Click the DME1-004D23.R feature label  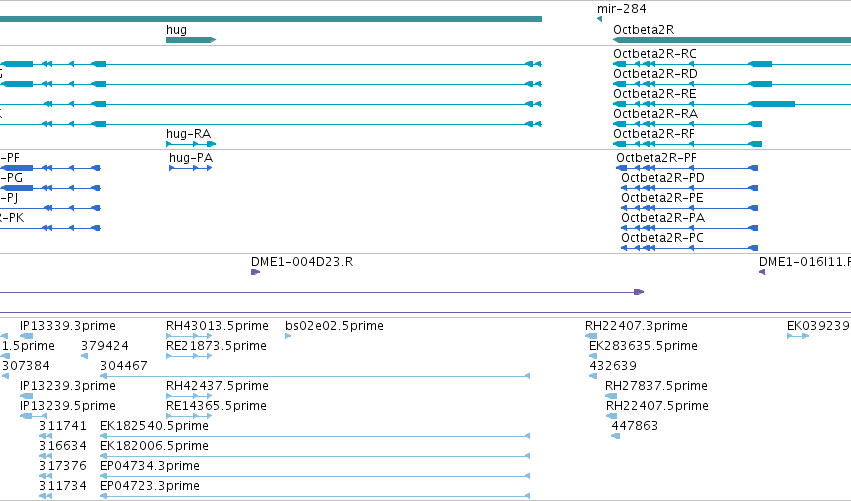coord(302,262)
